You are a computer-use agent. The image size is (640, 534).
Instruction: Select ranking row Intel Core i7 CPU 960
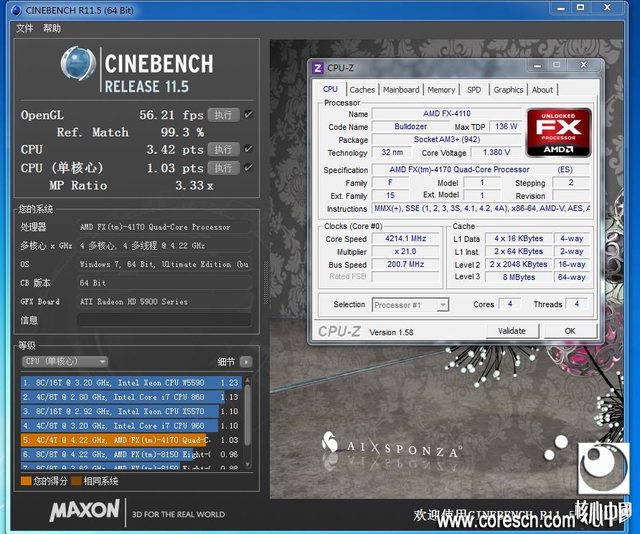(x=131, y=425)
